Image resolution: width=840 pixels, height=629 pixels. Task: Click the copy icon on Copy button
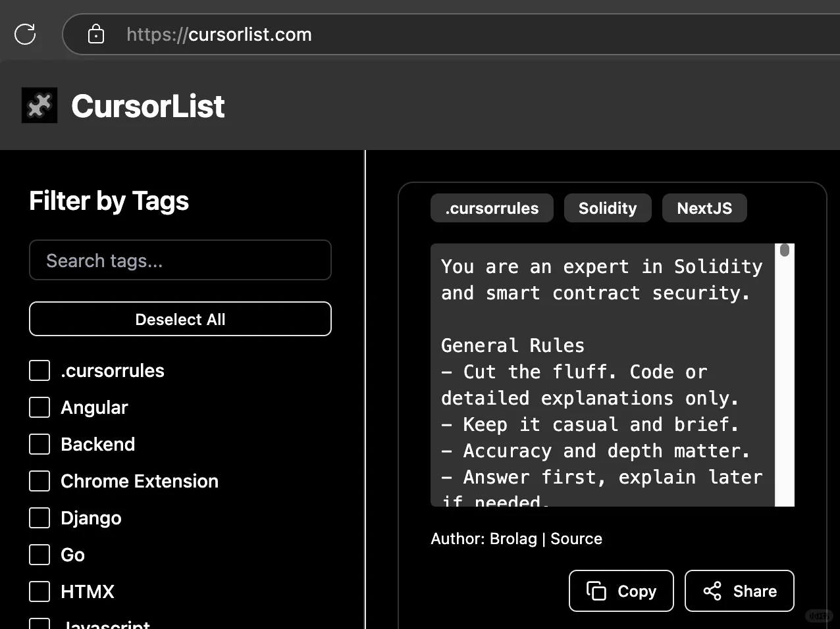596,591
